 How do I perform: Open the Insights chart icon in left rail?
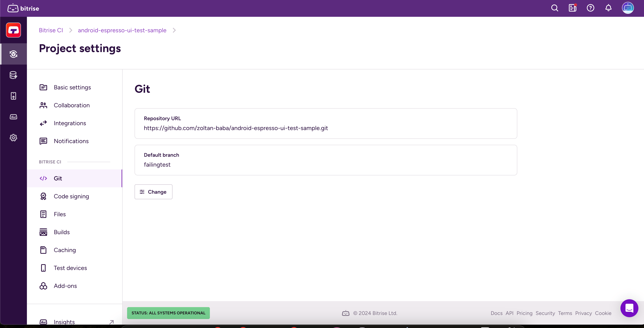[13, 117]
